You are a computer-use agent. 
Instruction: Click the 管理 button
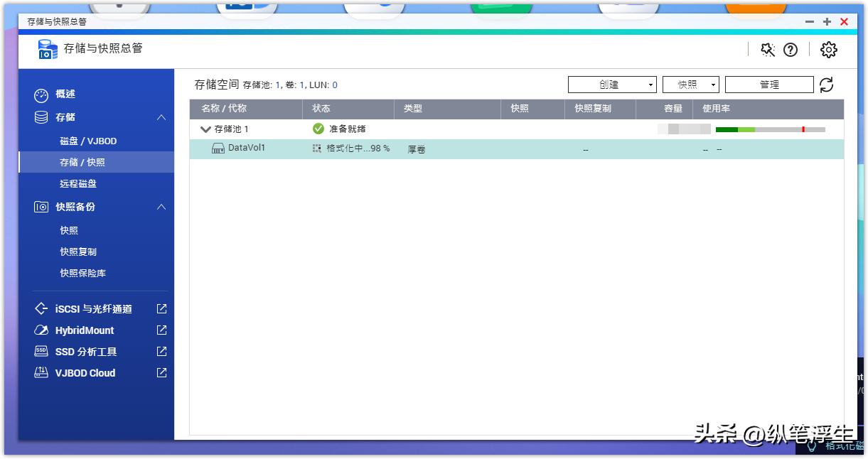click(769, 85)
